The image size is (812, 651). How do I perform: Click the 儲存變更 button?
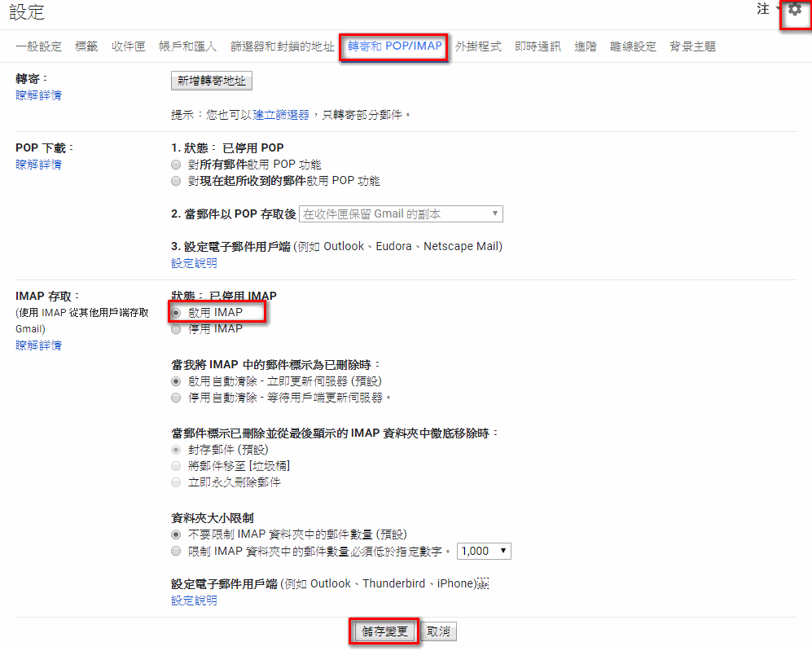click(384, 631)
